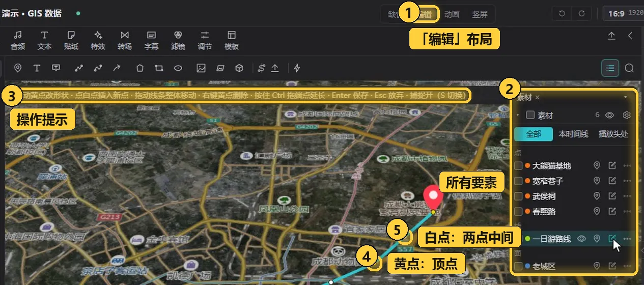Switch to the 动画 layout tab

tap(452, 14)
